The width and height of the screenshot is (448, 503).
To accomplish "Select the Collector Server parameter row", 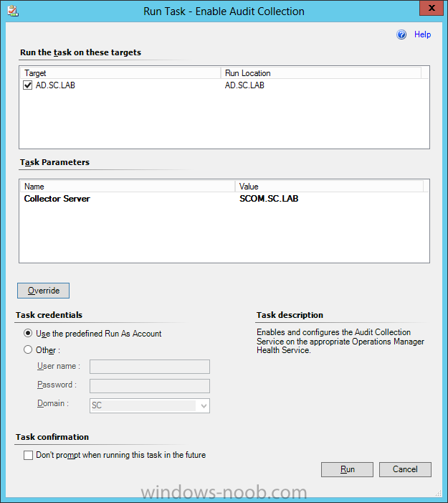I will [x=224, y=199].
